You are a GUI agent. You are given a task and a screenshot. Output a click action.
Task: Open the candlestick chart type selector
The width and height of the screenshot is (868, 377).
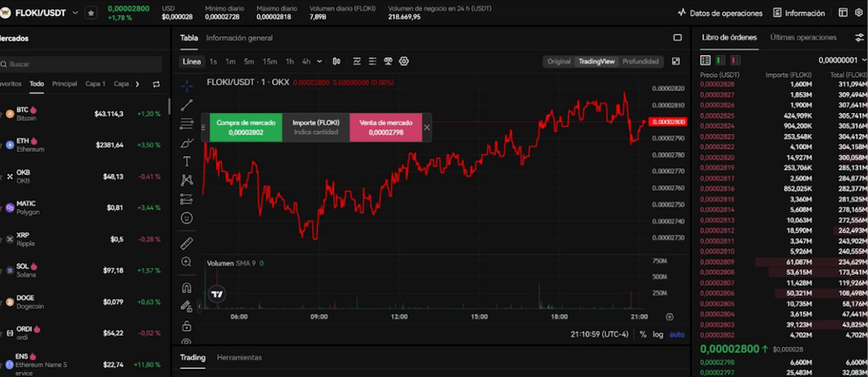pyautogui.click(x=338, y=62)
